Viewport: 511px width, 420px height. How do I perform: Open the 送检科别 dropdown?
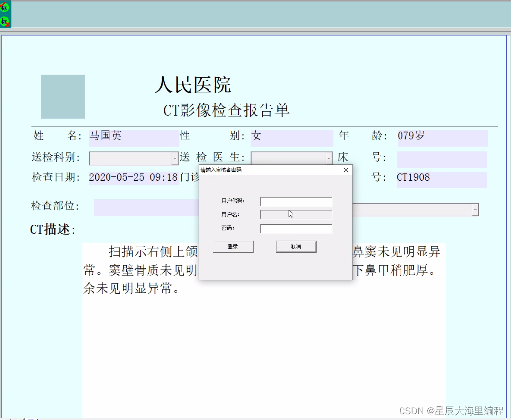tap(174, 159)
